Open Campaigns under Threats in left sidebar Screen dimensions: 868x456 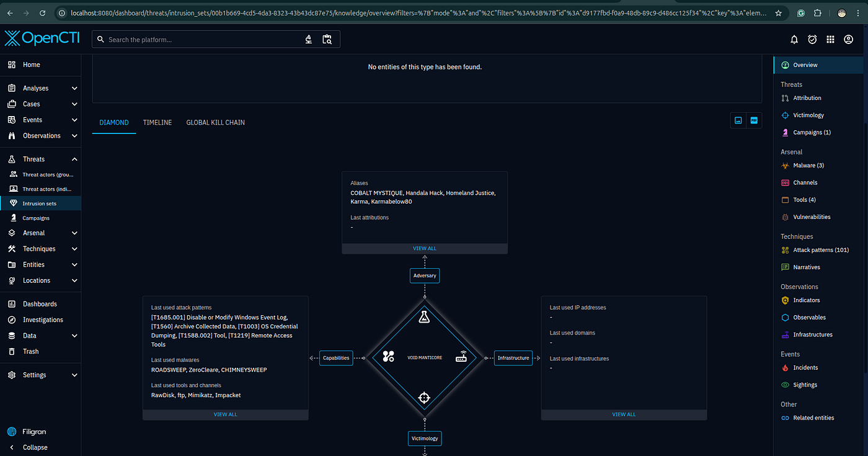tap(40, 218)
